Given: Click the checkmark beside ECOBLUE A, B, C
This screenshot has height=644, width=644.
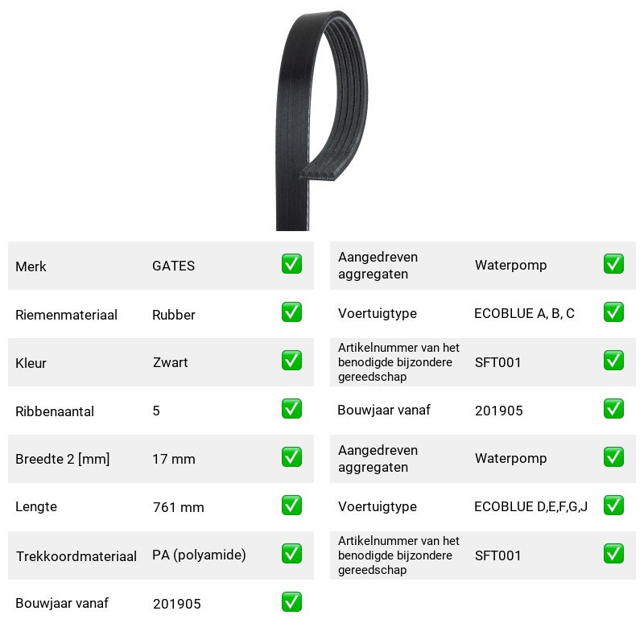Looking at the screenshot, I should tap(613, 312).
